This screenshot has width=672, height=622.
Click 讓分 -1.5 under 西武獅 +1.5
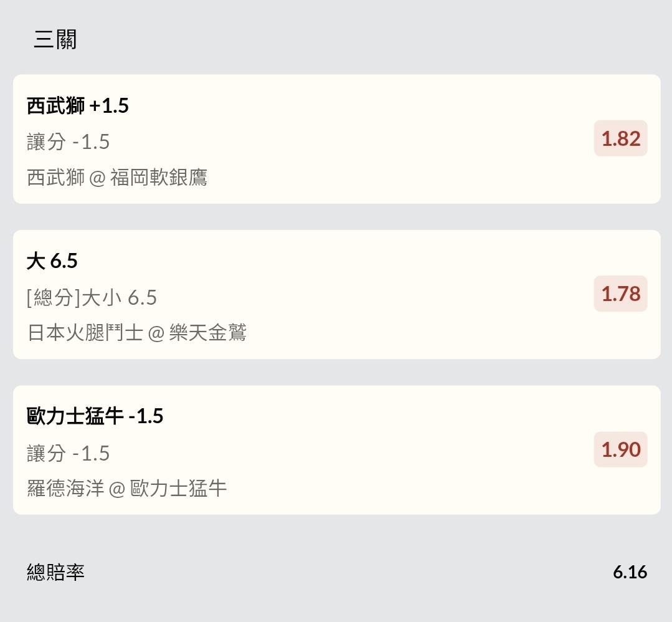pos(69,142)
